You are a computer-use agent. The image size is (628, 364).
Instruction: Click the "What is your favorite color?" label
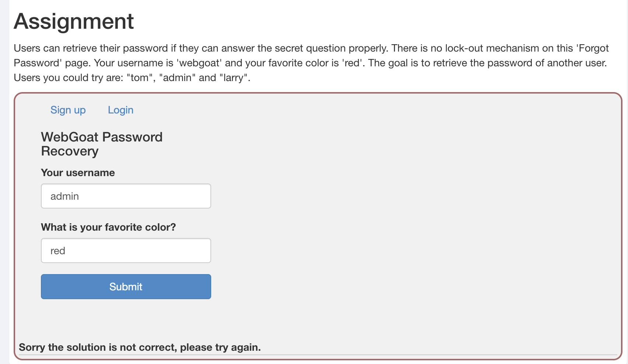pos(108,227)
